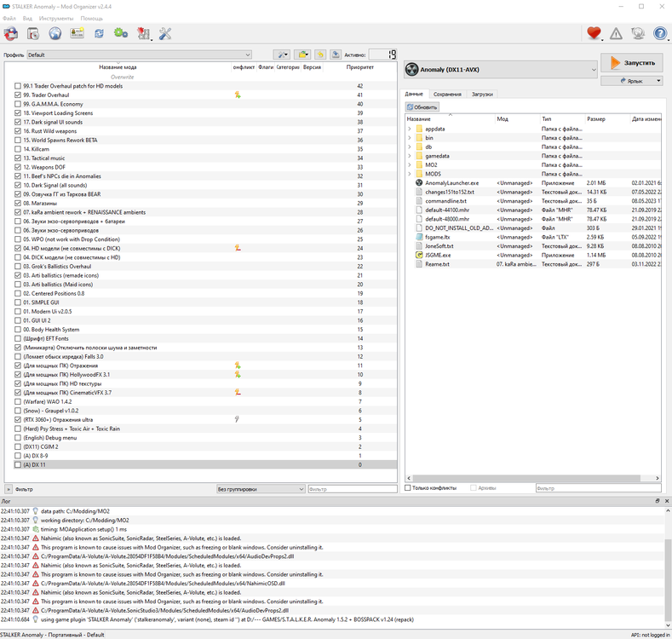Screen dimensions: 672x639
Task: Open the Без группировки grouping dropdown
Action: pos(261,489)
